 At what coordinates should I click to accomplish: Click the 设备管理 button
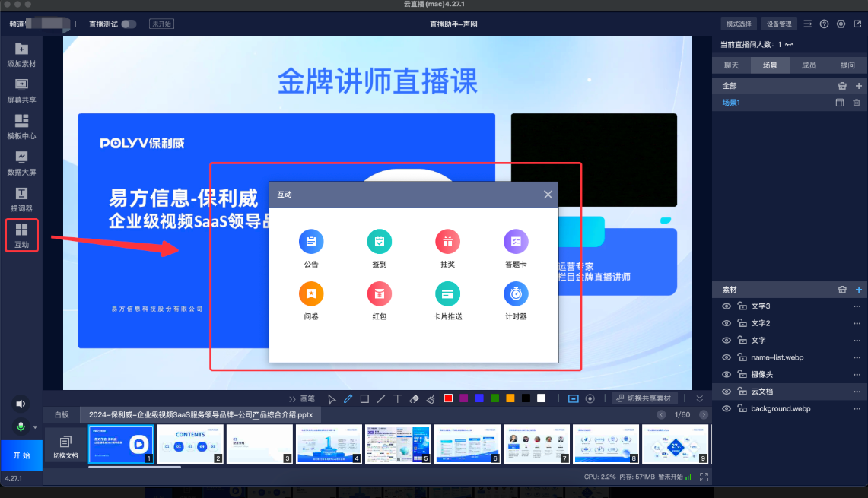pos(779,24)
